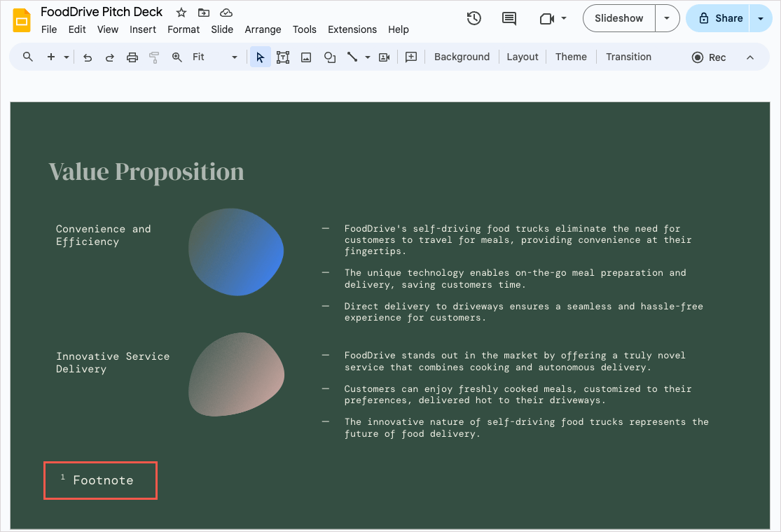
Task: Expand Slideshow options dropdown arrow
Action: [667, 18]
